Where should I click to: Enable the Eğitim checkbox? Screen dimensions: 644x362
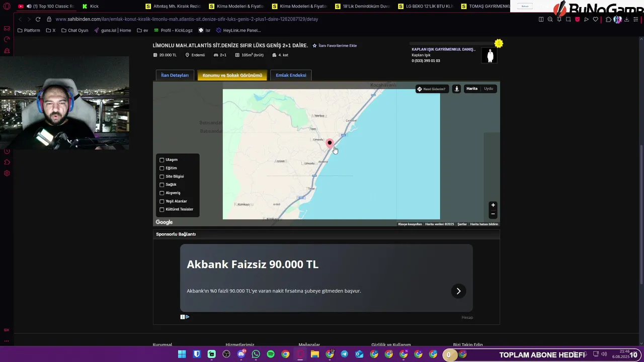point(162,168)
